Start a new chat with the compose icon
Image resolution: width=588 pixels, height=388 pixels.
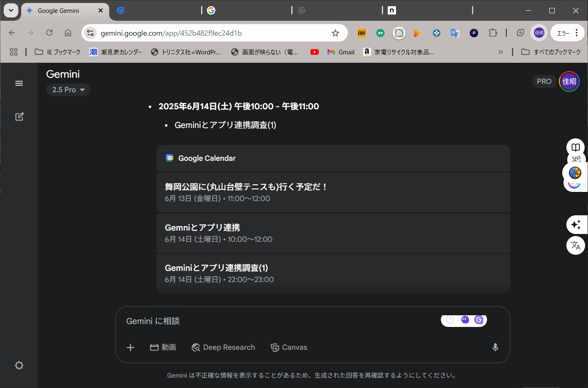pos(19,117)
